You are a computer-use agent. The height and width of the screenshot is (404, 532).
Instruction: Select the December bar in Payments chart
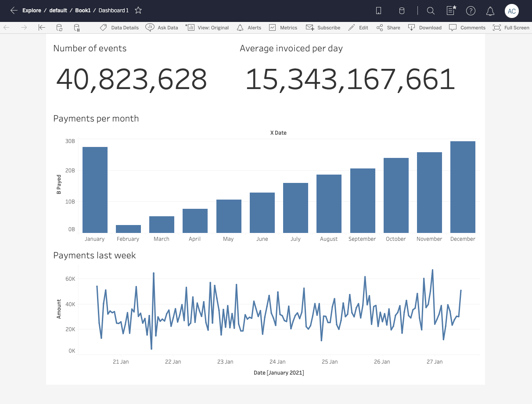coord(463,187)
